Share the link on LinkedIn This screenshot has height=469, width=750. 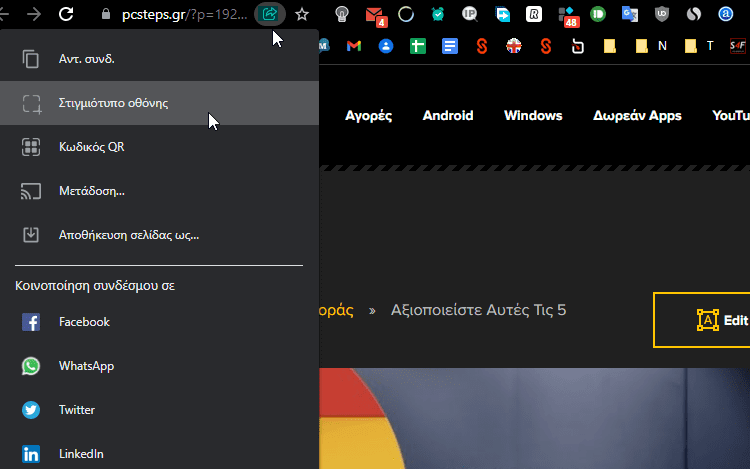pos(159,454)
